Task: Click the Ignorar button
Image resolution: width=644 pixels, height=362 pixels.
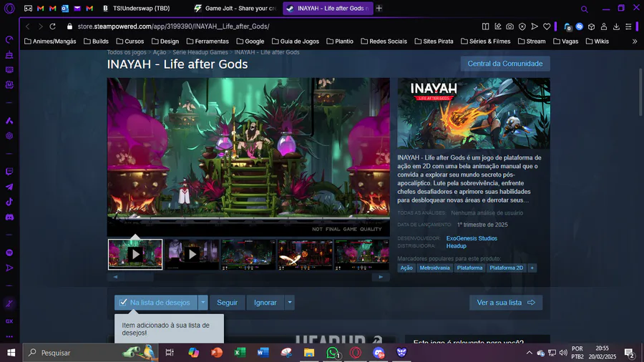Action: (265, 303)
